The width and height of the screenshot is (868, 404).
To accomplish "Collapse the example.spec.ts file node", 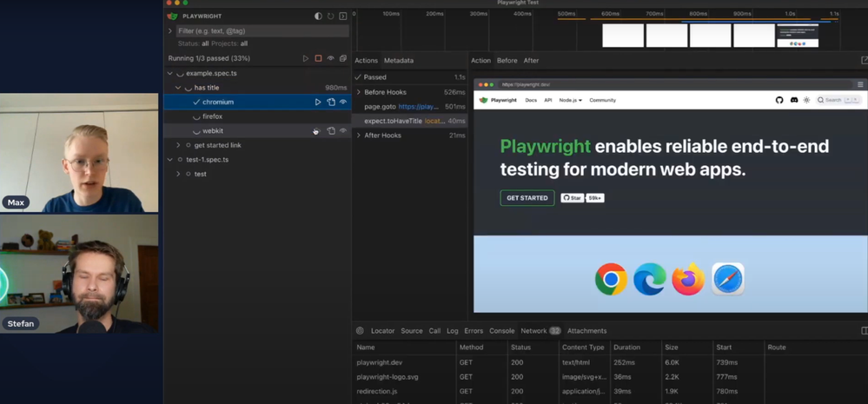I will 170,73.
